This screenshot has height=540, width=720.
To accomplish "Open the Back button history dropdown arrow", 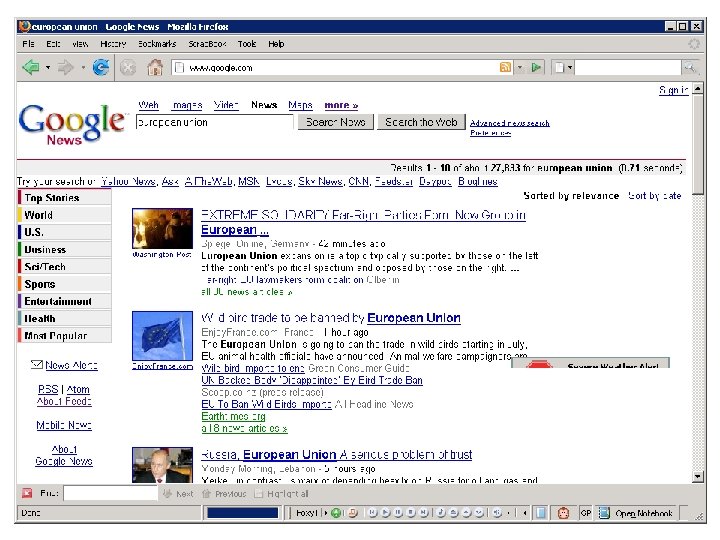I will [48, 68].
